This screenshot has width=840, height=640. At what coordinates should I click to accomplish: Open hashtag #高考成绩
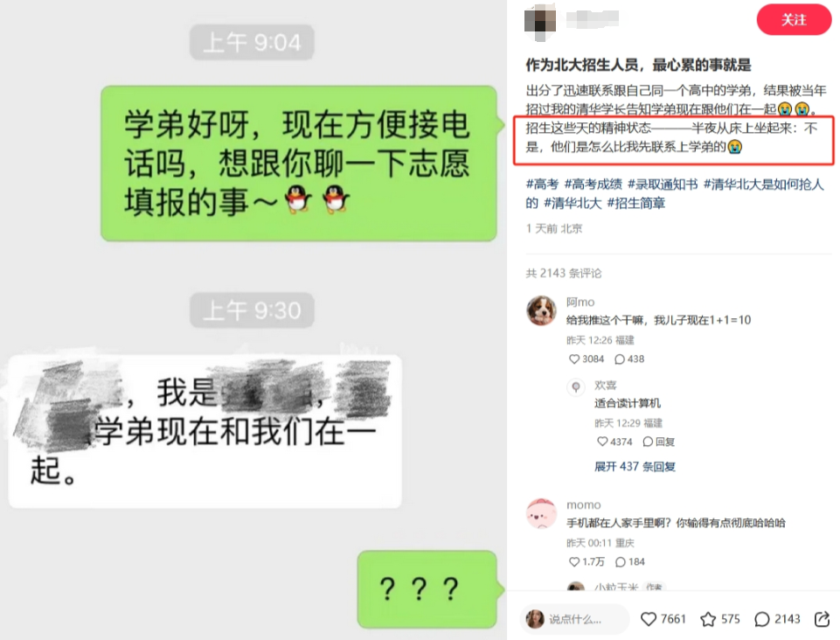click(593, 184)
